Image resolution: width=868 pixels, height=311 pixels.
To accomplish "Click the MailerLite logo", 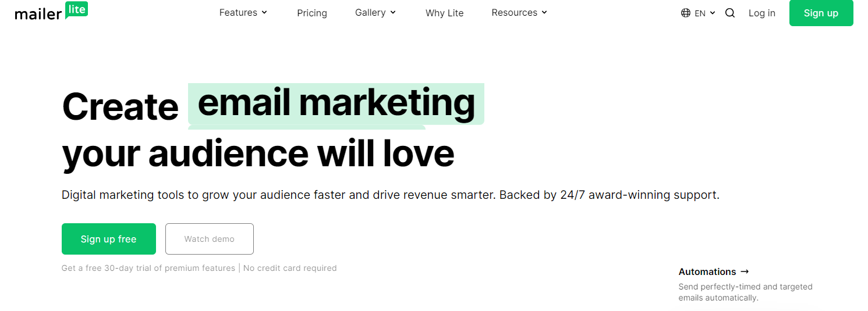I will [51, 11].
